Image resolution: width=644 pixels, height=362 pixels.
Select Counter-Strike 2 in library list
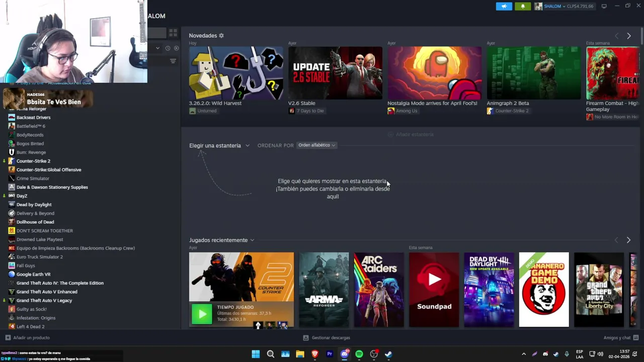(33, 161)
